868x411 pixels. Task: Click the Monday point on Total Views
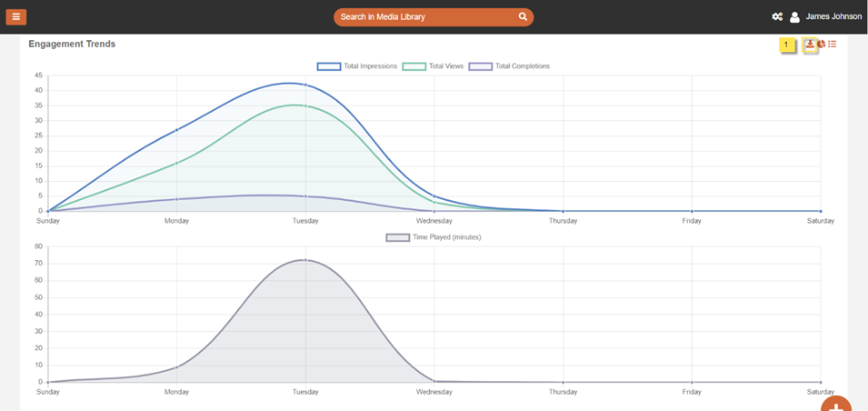pyautogui.click(x=176, y=163)
